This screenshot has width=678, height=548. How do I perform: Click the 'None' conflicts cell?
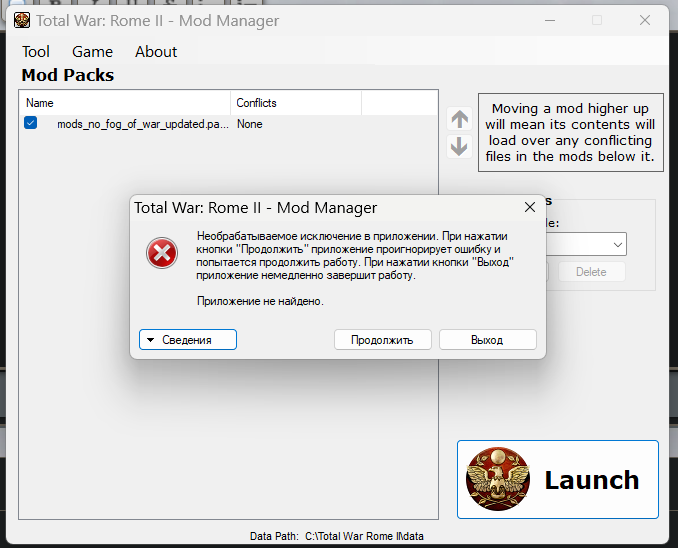click(x=249, y=124)
